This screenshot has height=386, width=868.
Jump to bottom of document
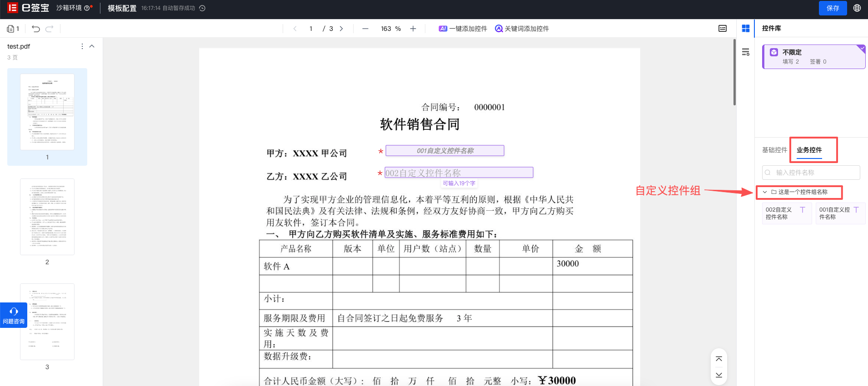[719, 375]
